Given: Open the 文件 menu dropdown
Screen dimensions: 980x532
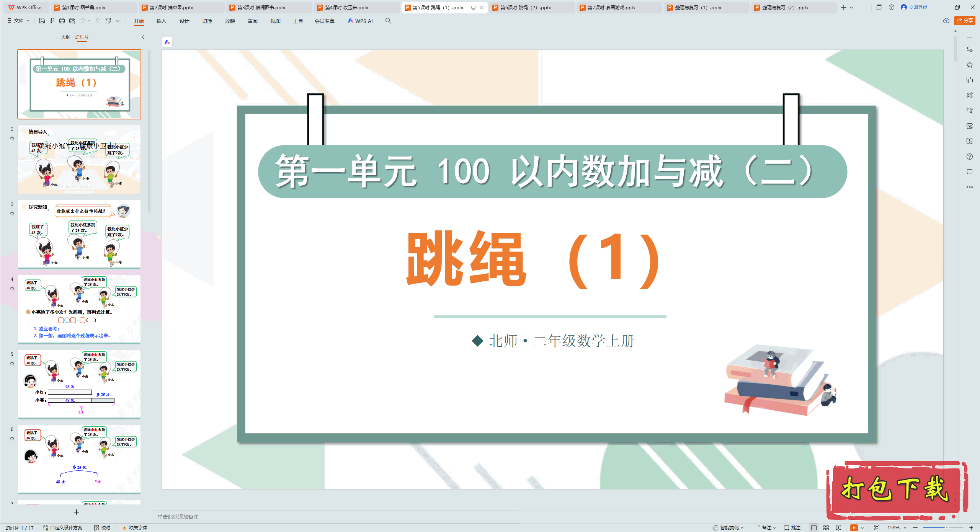Looking at the screenshot, I should [x=18, y=21].
